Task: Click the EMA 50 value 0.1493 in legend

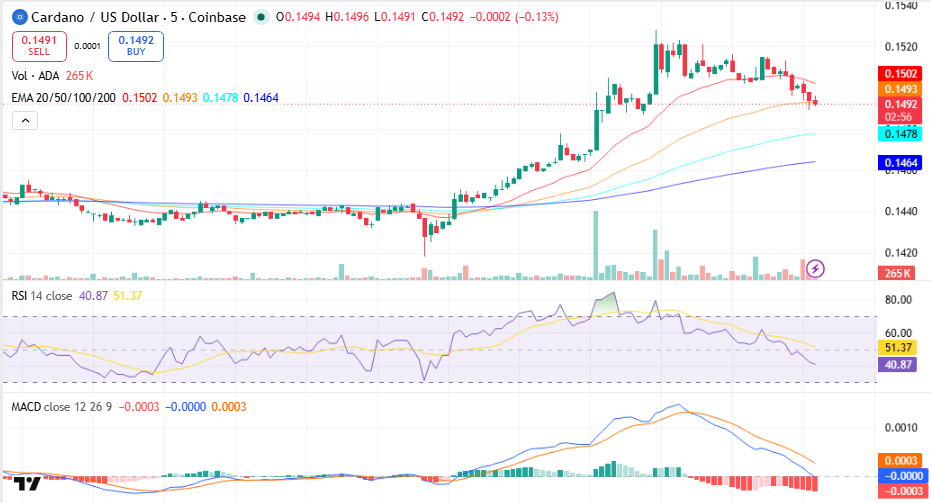Action: 180,97
